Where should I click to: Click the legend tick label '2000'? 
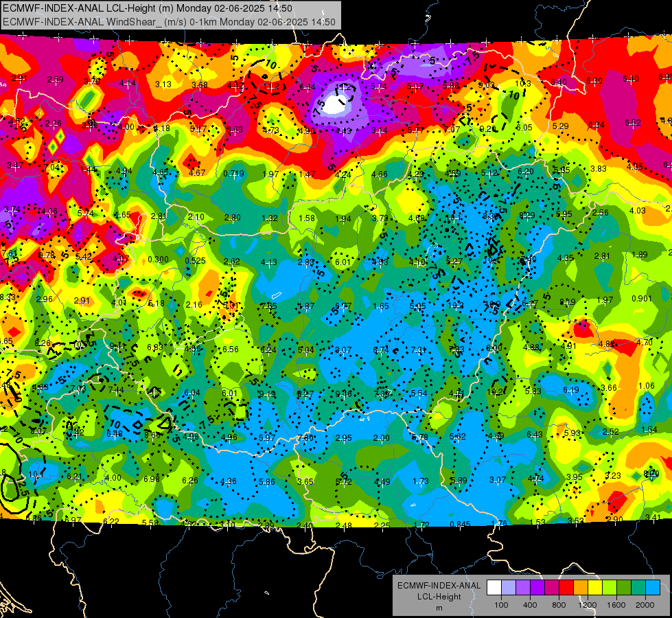[645, 605]
